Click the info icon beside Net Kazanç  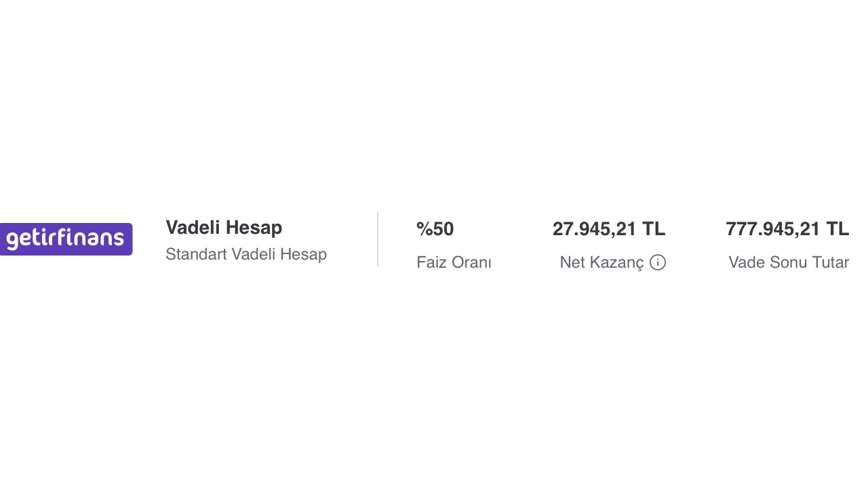coord(658,262)
